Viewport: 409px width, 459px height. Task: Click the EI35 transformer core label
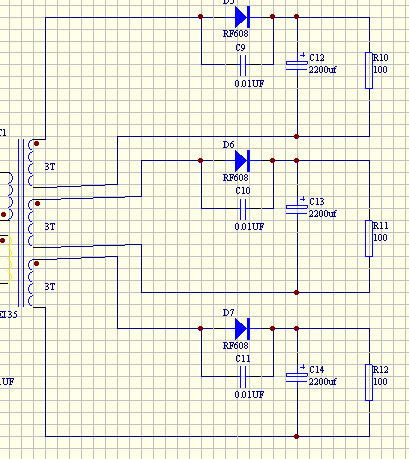[8, 314]
